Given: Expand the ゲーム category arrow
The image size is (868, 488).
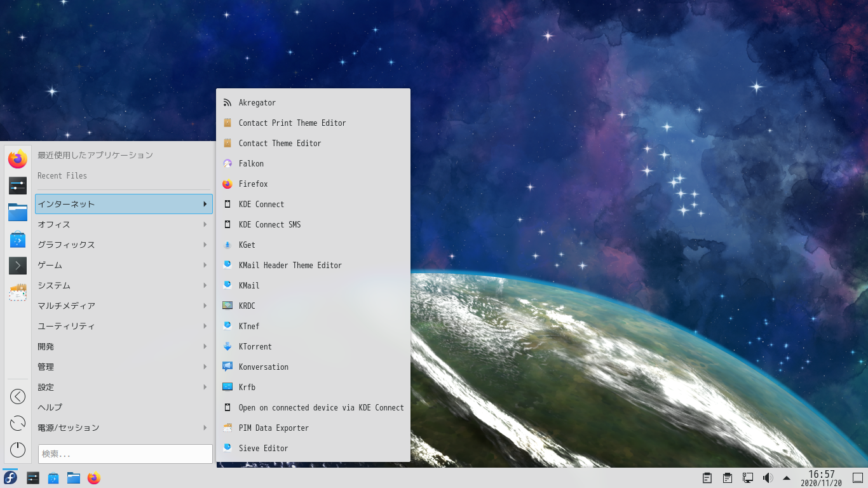Looking at the screenshot, I should coord(205,265).
